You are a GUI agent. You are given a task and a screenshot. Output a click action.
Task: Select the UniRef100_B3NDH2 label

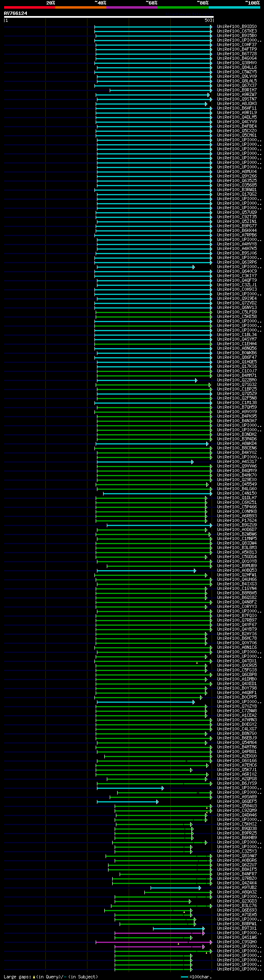click(x=237, y=434)
